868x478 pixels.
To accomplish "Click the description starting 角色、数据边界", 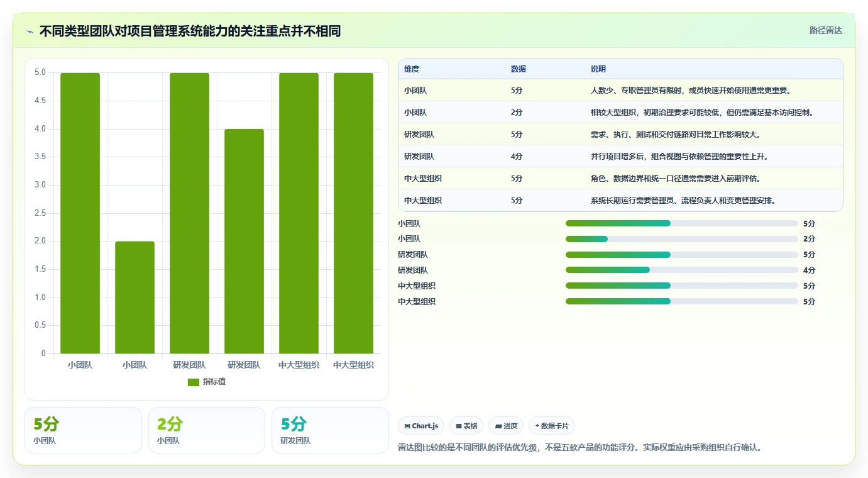I will tap(676, 179).
